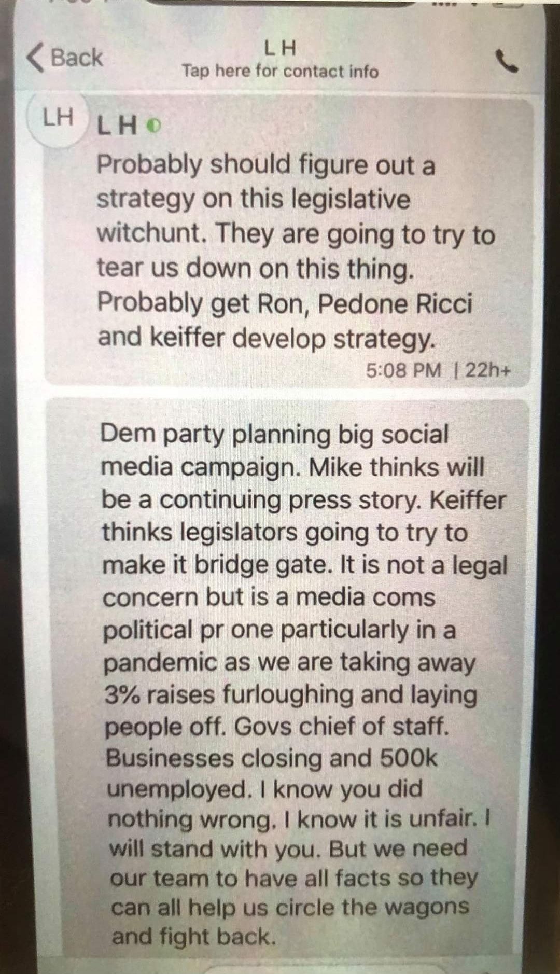Tap the bold LH sender name above the message
This screenshot has width=560, height=974.
[118, 126]
